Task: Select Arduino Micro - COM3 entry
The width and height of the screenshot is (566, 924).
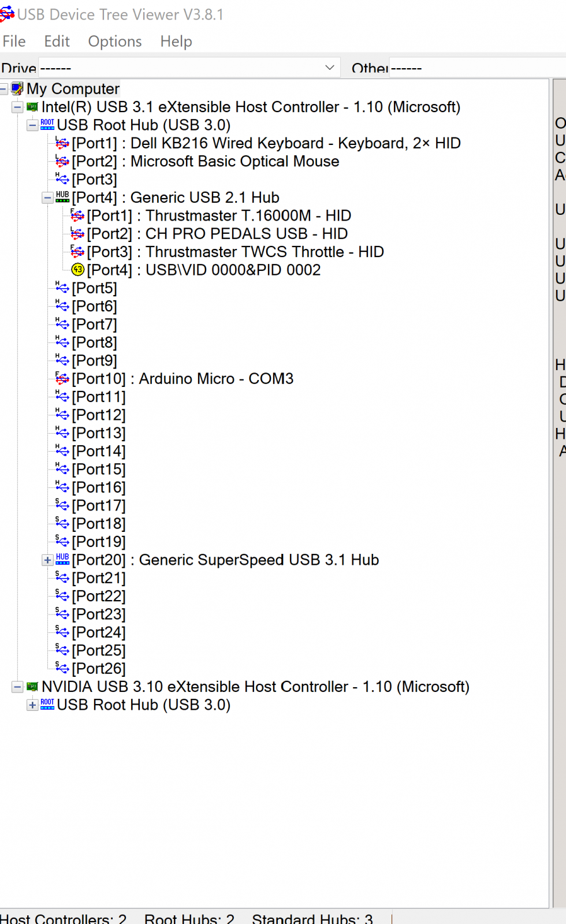Action: pos(183,378)
